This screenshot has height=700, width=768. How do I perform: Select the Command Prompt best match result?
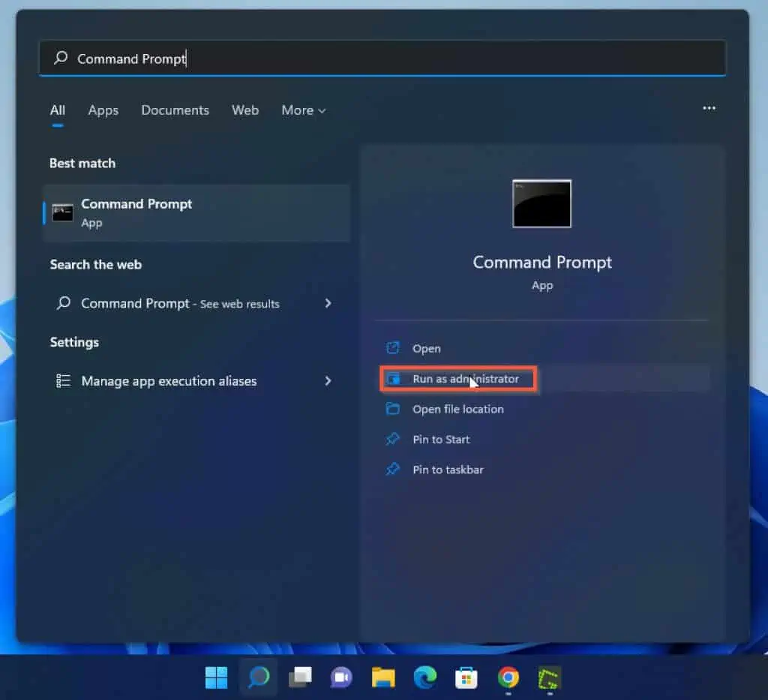coord(197,213)
